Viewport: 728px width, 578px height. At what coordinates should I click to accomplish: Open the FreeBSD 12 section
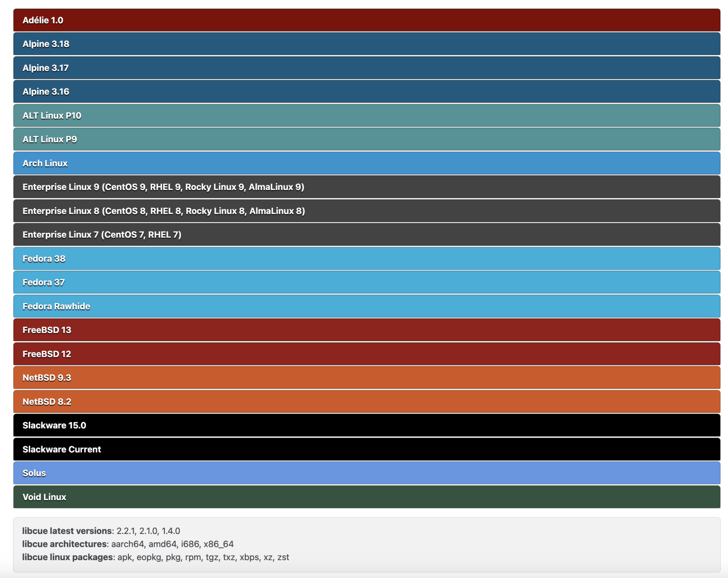367,354
